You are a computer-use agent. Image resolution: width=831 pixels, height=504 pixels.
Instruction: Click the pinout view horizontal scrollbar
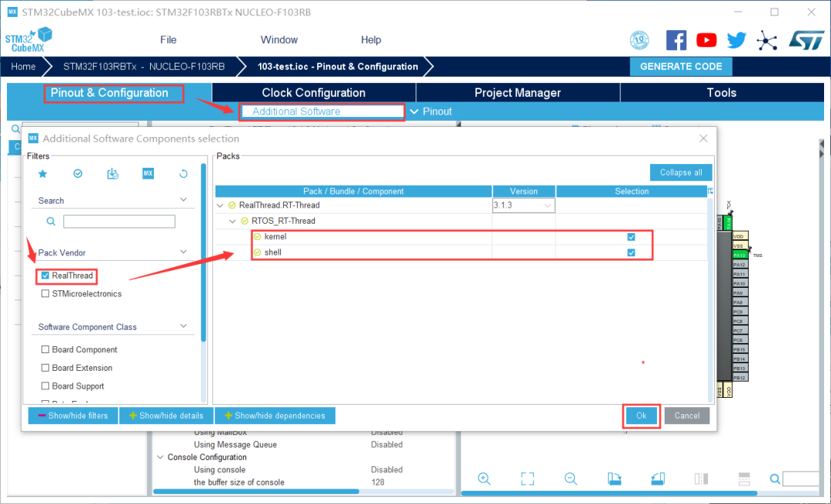click(609, 493)
